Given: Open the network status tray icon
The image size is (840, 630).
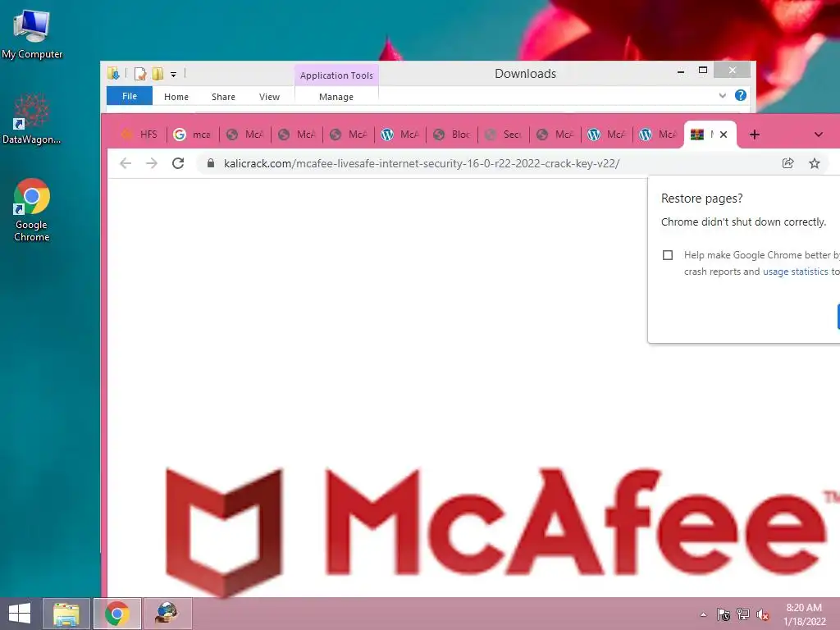Looking at the screenshot, I should tap(743, 614).
